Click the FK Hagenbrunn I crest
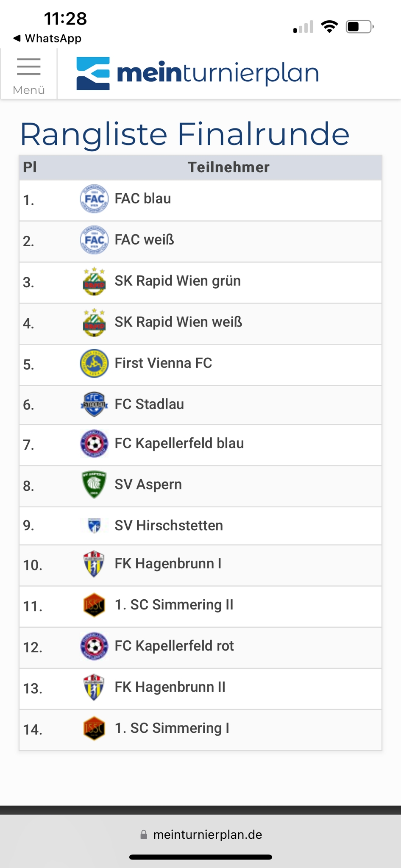This screenshot has width=401, height=868. [94, 564]
